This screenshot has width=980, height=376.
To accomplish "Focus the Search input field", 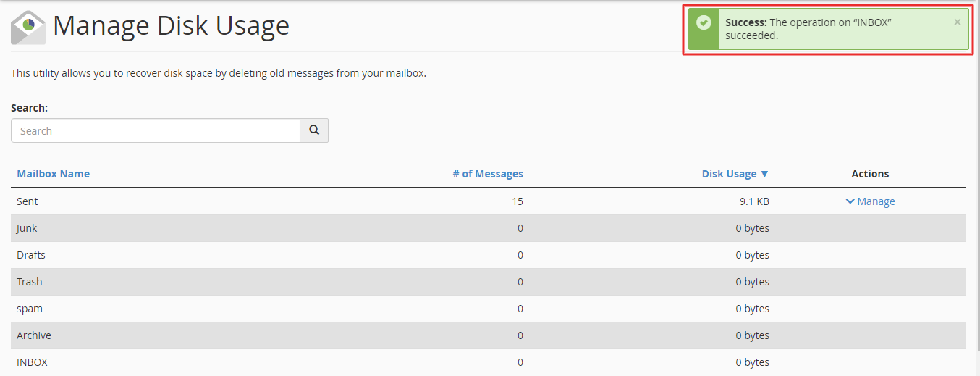I will pyautogui.click(x=156, y=130).
